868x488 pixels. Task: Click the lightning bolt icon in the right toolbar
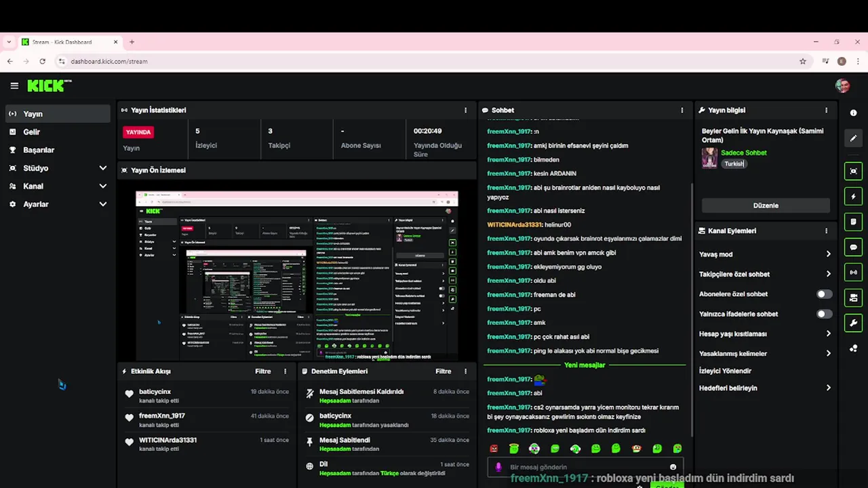(x=853, y=197)
